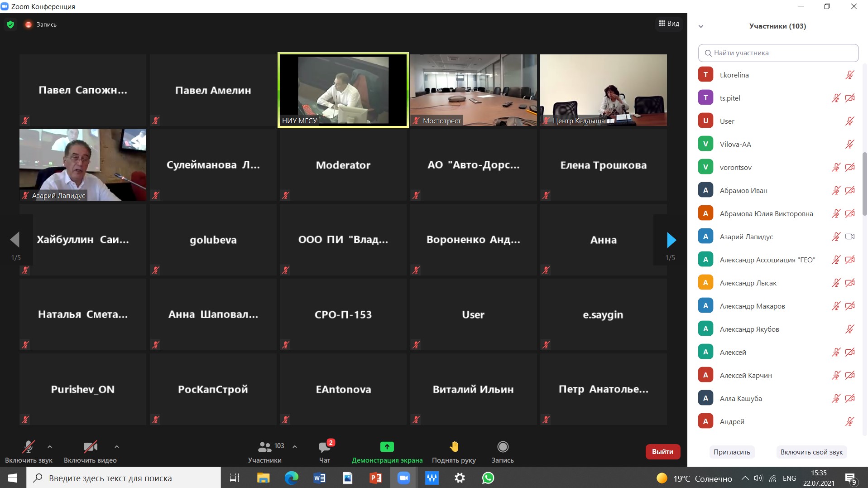Go to next gallery page arrow
This screenshot has height=488, width=868.
click(671, 240)
